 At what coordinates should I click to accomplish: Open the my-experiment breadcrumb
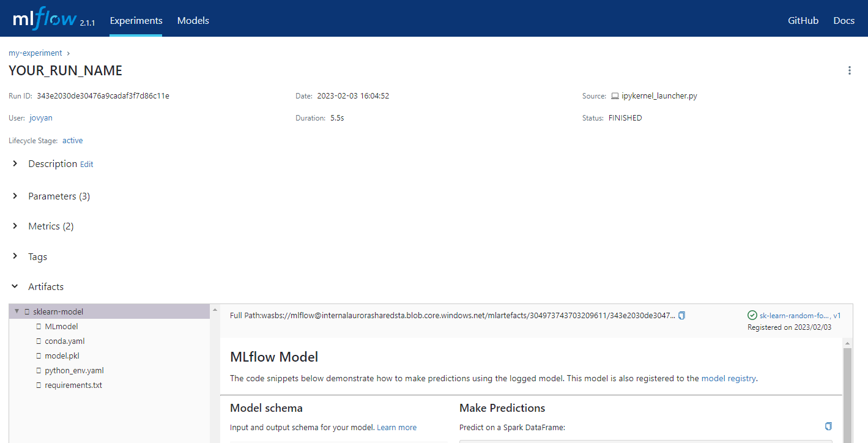35,53
